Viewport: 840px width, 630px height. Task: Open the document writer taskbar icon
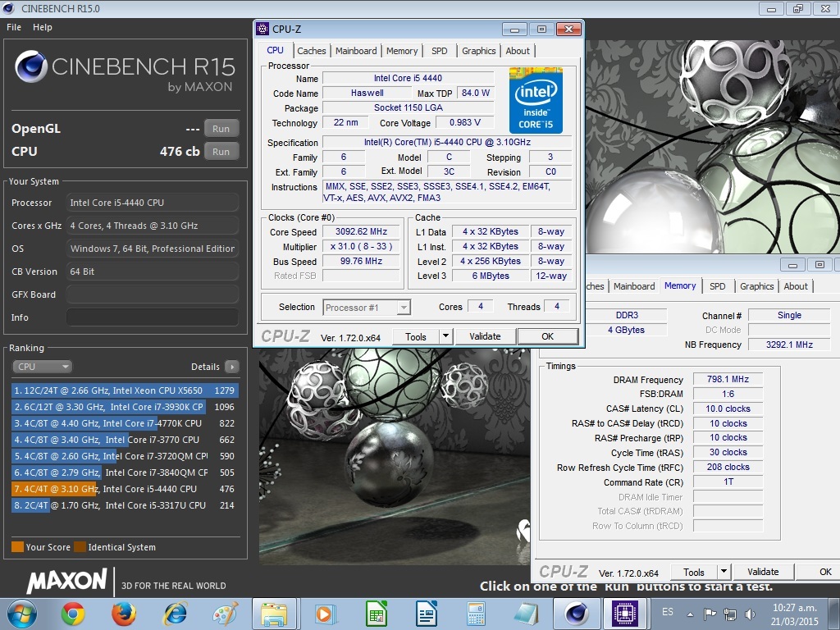427,614
